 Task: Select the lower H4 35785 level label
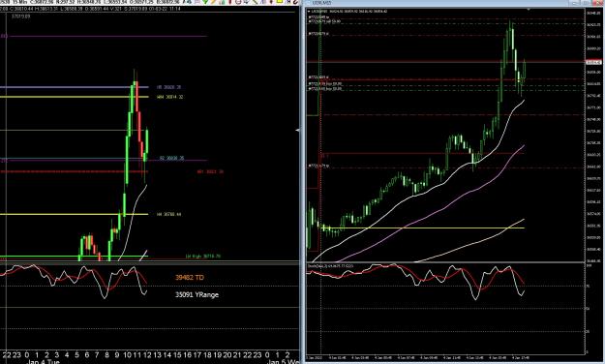tap(169, 214)
